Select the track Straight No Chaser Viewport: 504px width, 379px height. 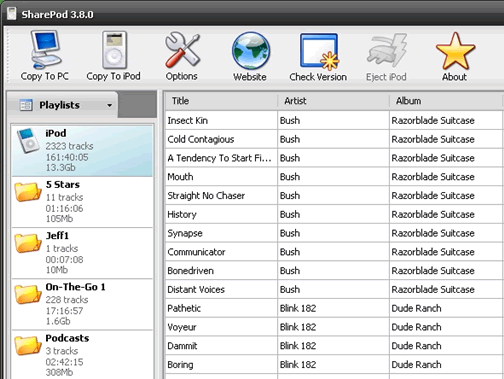click(206, 196)
